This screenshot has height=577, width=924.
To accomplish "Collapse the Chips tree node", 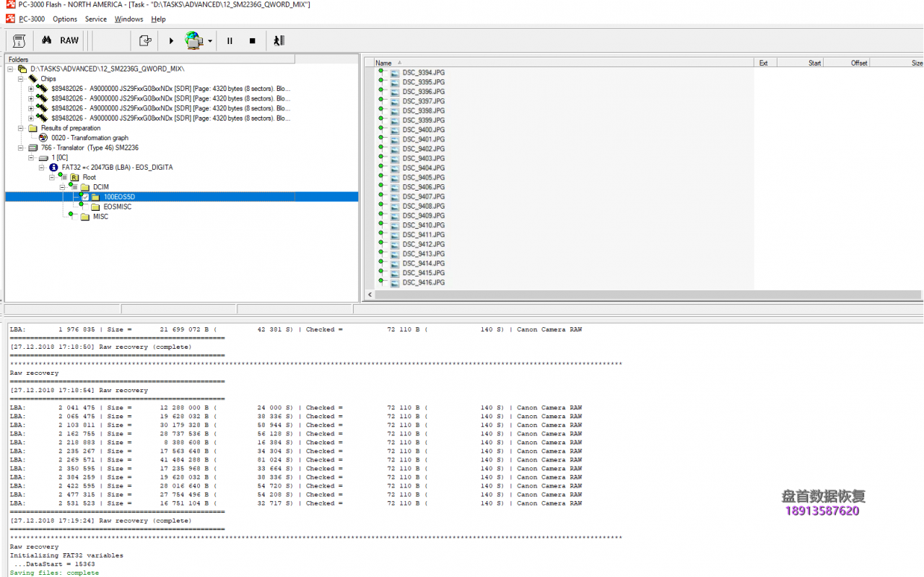I will tap(21, 79).
